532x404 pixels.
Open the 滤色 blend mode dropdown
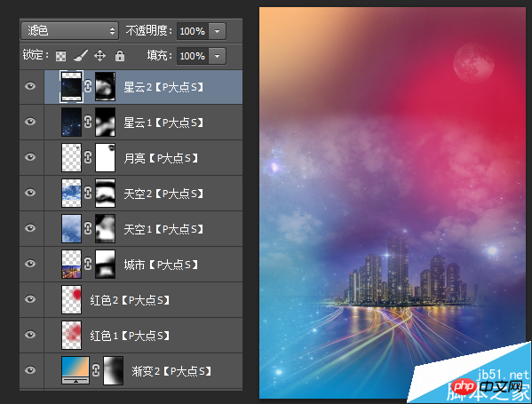(x=70, y=31)
